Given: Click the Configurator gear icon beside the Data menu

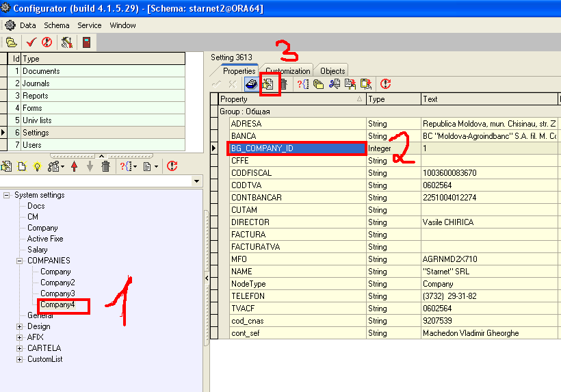Looking at the screenshot, I should (10, 25).
